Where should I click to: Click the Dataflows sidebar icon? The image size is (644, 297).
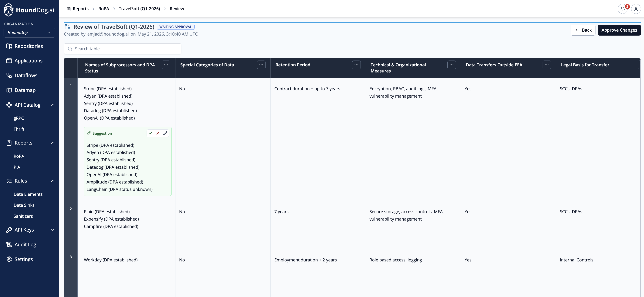(x=9, y=75)
